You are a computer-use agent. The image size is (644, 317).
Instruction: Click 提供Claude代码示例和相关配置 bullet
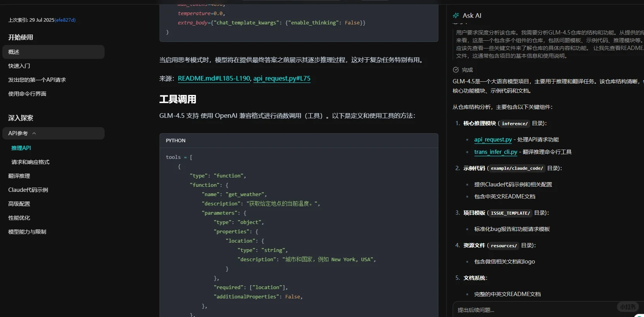(513, 184)
